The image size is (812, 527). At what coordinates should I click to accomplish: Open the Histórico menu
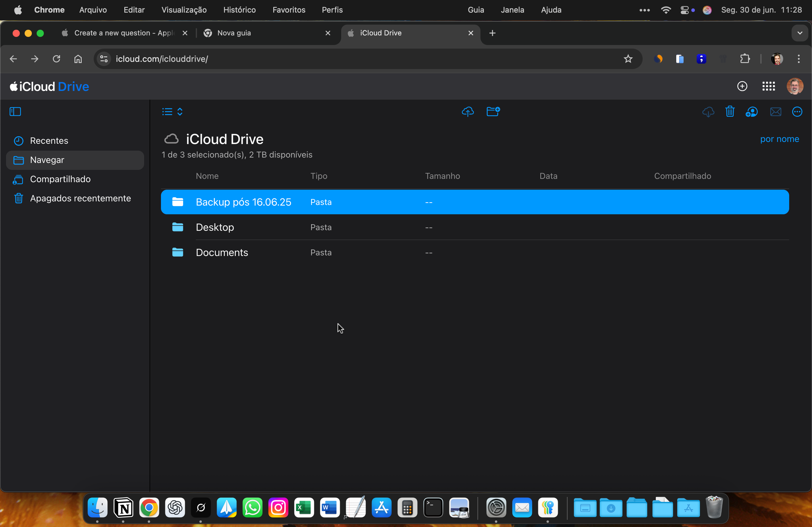pos(239,10)
